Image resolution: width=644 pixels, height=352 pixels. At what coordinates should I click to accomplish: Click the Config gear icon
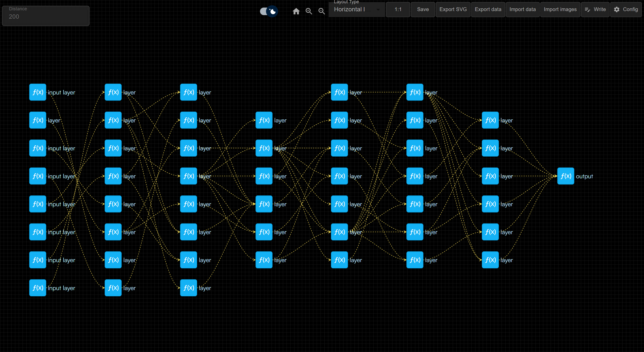[x=617, y=10]
